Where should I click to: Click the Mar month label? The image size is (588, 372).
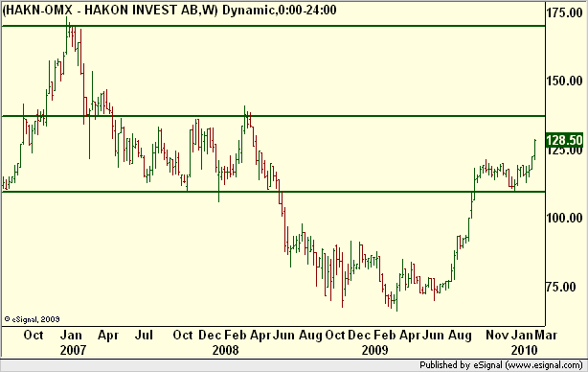click(546, 335)
